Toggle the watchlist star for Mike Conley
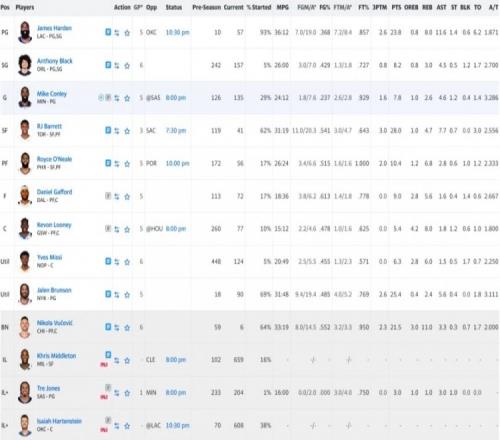The image size is (500, 440). point(127,98)
